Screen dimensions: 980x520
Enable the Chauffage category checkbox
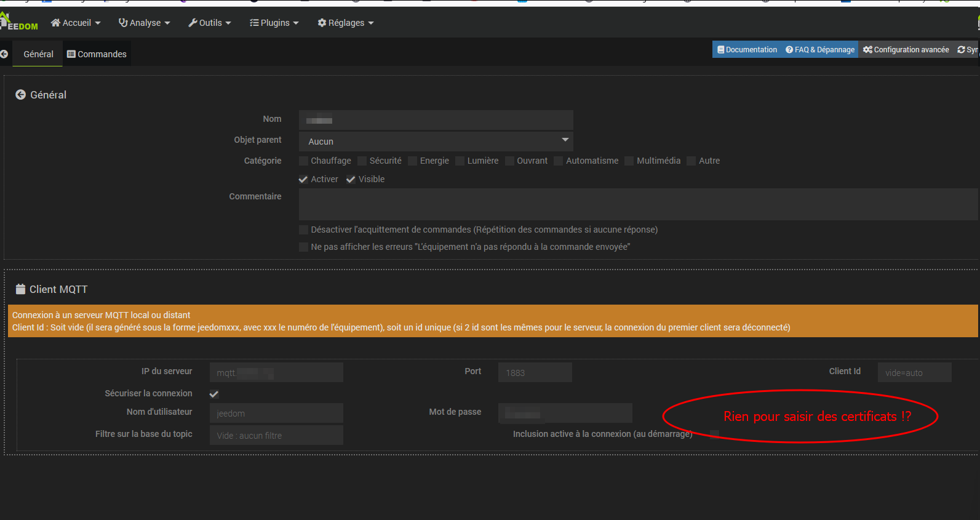click(303, 161)
